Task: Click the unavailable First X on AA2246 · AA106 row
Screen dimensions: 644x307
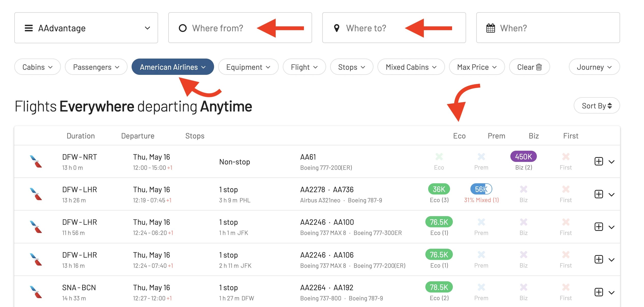Action: tap(566, 254)
